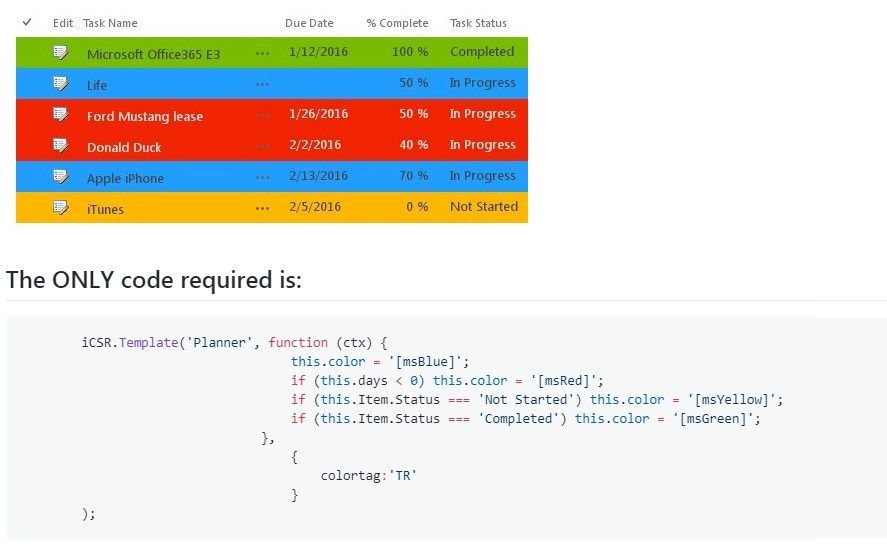Click due date 1/12/2016

click(318, 52)
